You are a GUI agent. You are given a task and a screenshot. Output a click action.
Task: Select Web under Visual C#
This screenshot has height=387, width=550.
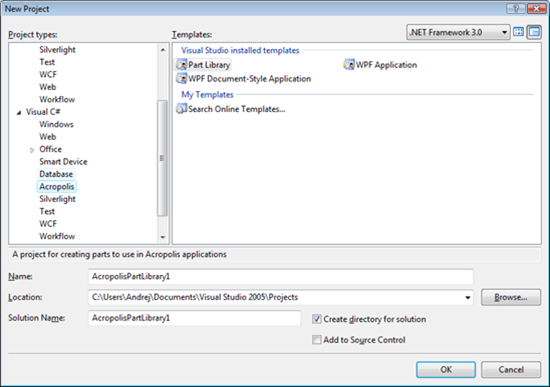(x=48, y=137)
